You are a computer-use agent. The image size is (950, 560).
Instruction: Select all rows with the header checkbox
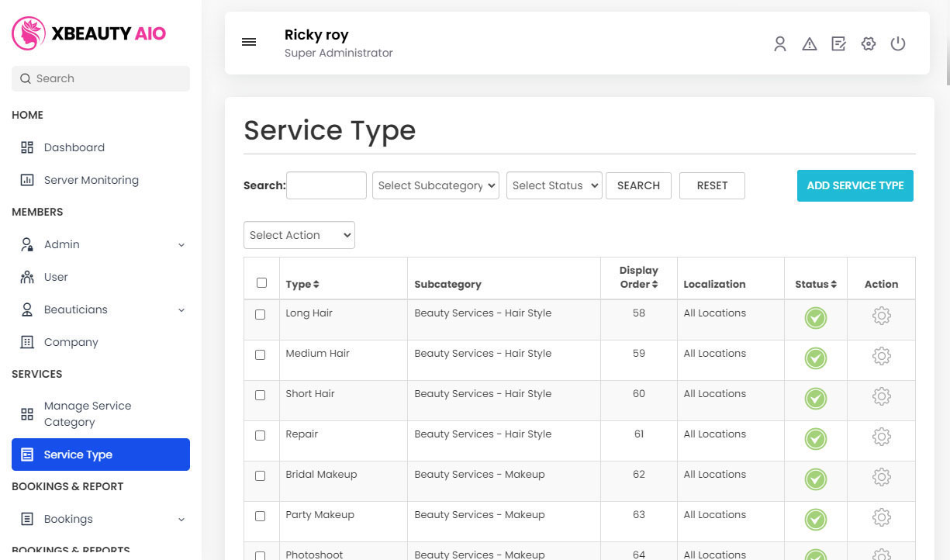(x=261, y=282)
